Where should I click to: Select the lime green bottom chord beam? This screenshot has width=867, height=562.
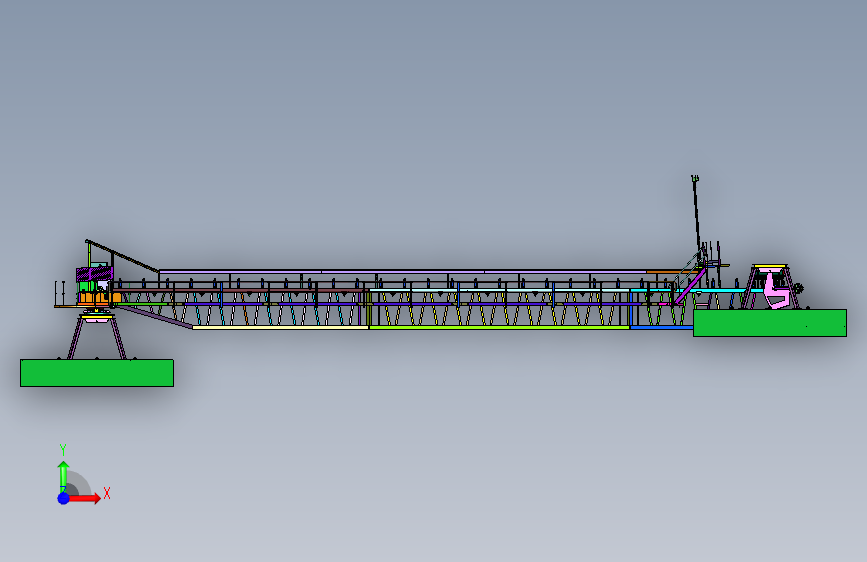[x=499, y=327]
